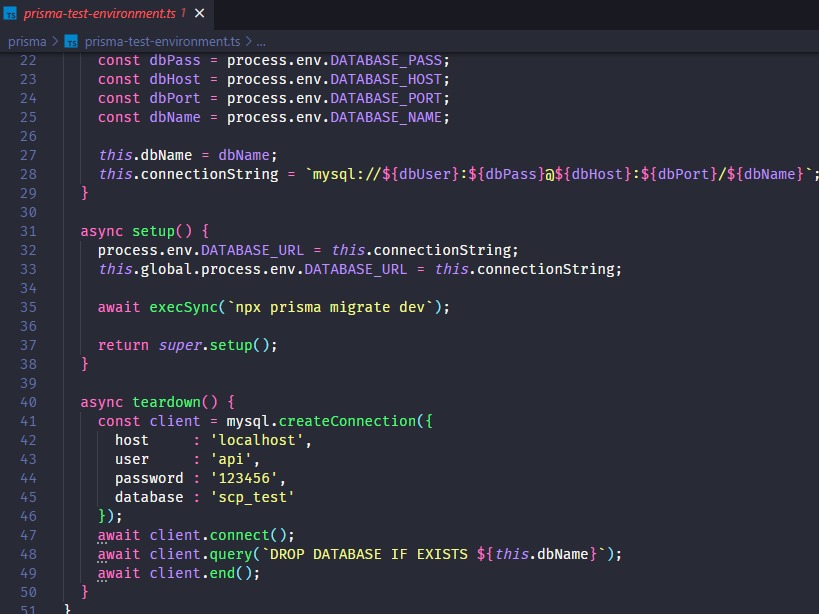Click the TypeScript icon on the editor tab
Viewport: 819px width, 614px height.
pyautogui.click(x=11, y=15)
